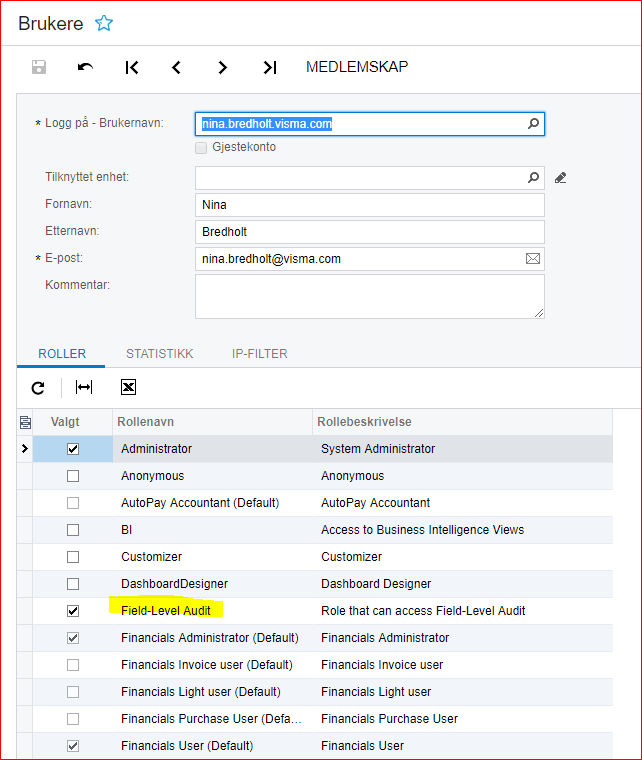This screenshot has width=642, height=760.
Task: Open the Tilknyttet enhet lookup
Action: 533,178
